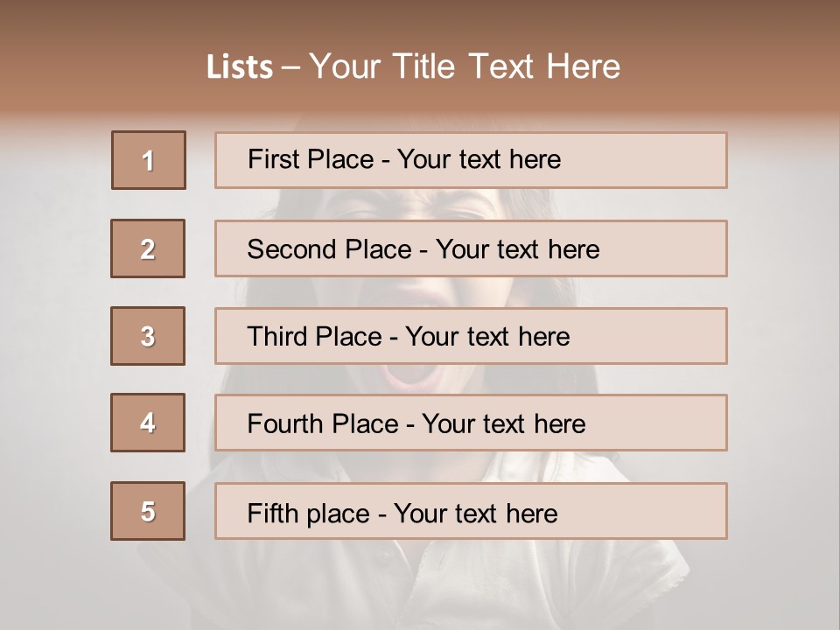Choose the number 5 box
The image size is (840, 630).
148,511
